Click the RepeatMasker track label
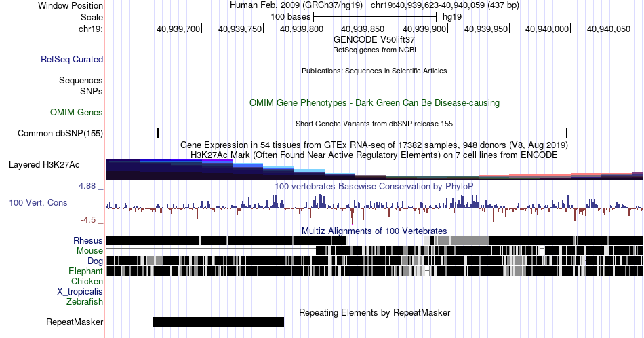 click(75, 322)
